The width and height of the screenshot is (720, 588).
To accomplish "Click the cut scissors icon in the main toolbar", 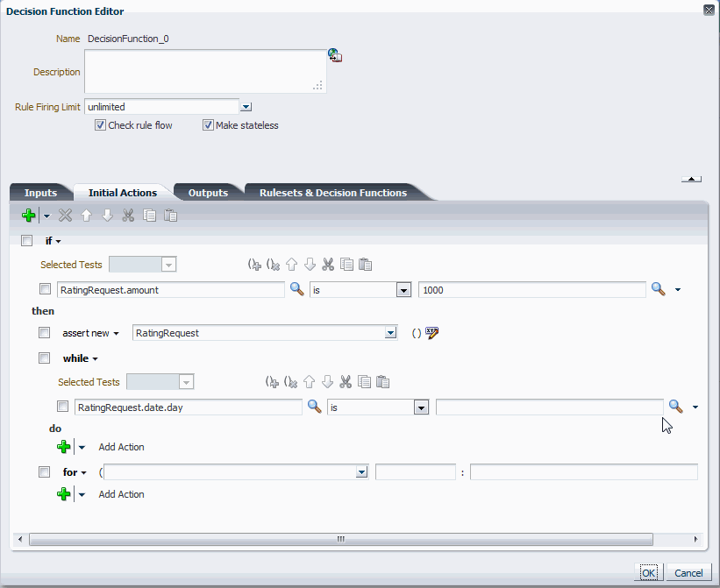I will [x=128, y=215].
